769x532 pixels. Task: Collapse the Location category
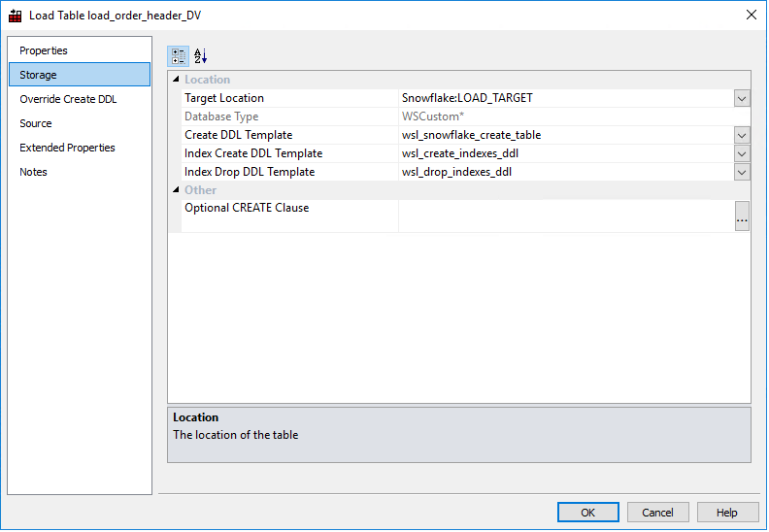point(175,80)
